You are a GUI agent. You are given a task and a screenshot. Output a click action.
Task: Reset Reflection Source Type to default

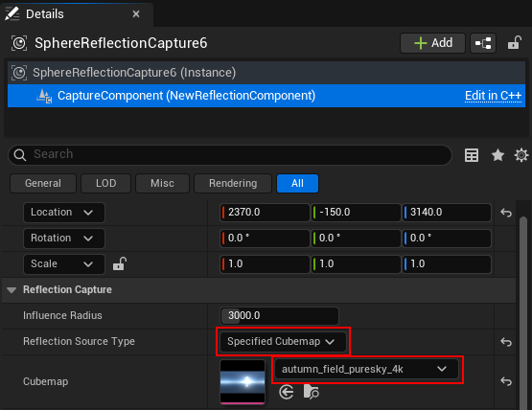click(506, 342)
